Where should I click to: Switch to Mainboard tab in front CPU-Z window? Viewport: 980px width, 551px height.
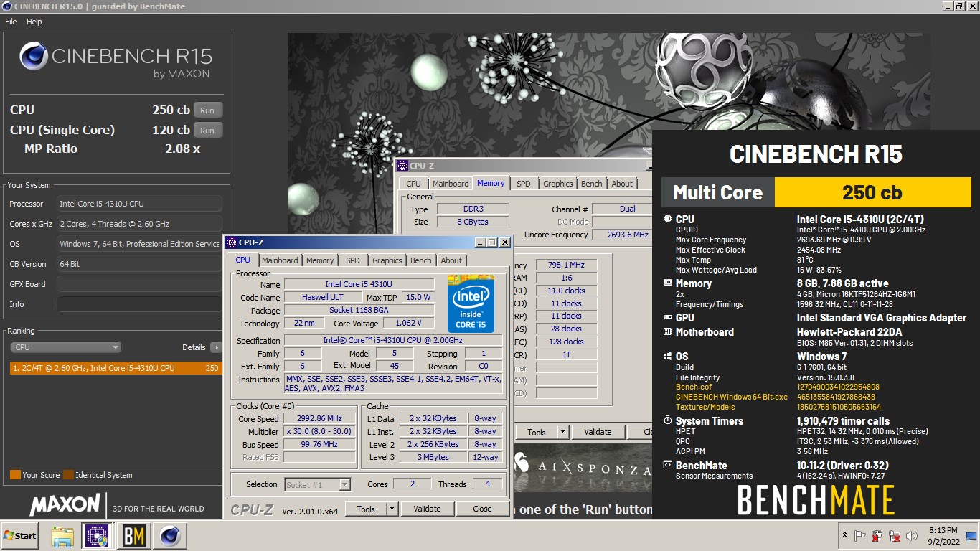point(280,260)
